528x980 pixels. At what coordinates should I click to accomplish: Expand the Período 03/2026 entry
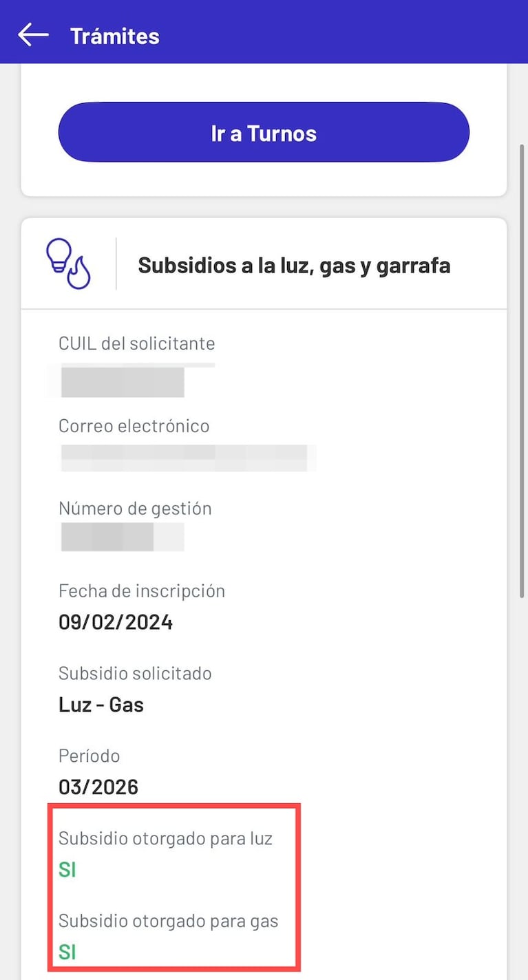pos(98,787)
